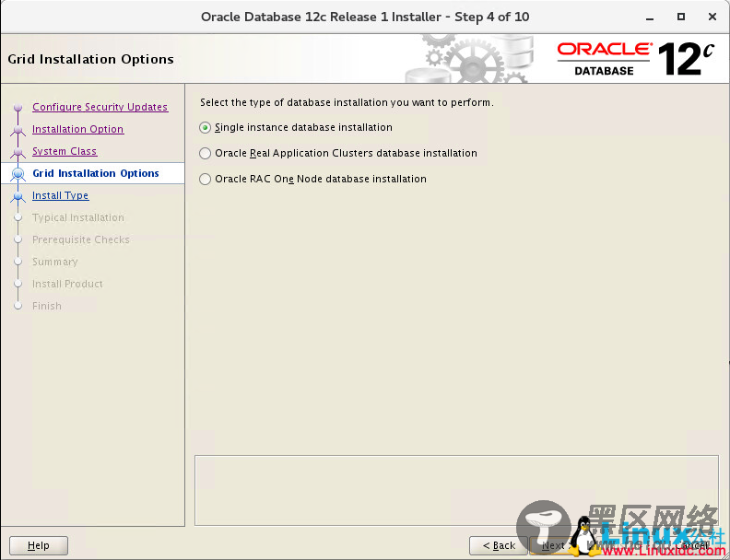The height and width of the screenshot is (560, 730).
Task: Go back with the Back button
Action: (x=498, y=545)
